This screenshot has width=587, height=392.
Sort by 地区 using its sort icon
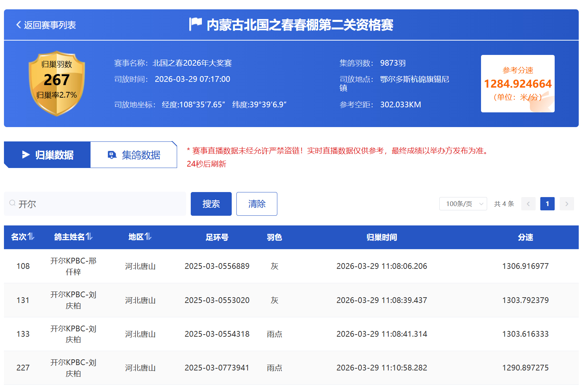point(148,237)
